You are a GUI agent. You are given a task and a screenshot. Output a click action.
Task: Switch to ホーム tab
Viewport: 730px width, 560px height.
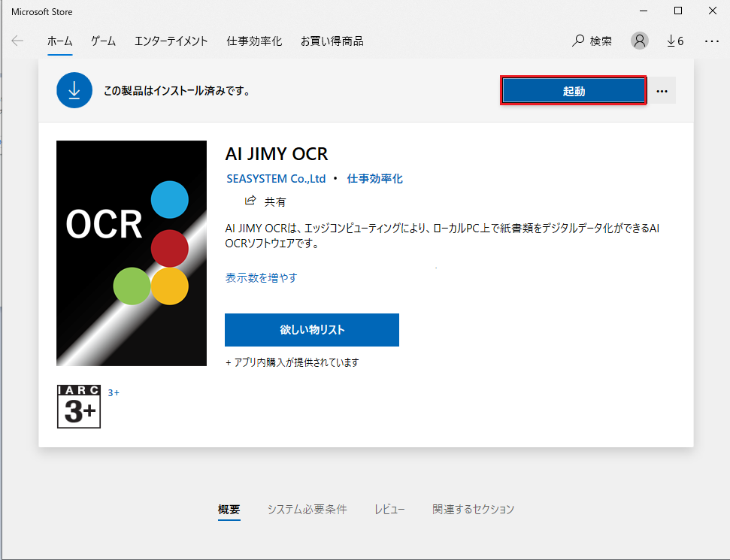(x=59, y=41)
